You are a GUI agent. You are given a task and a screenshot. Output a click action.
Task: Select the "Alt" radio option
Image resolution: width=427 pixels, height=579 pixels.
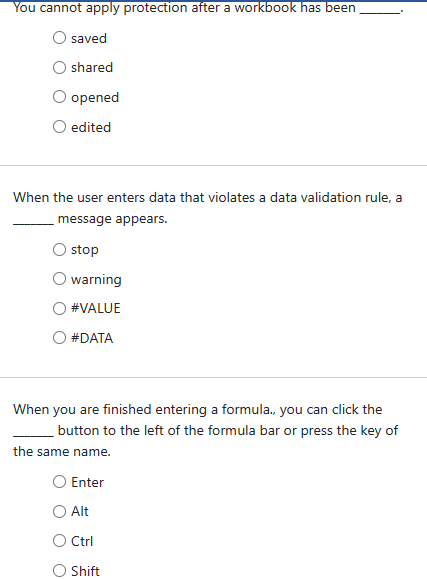pyautogui.click(x=59, y=511)
